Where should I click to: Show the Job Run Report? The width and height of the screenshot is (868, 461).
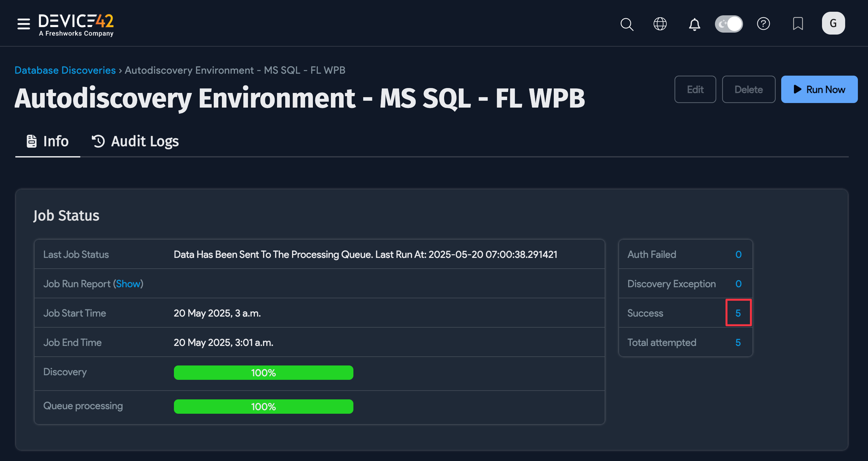(128, 284)
